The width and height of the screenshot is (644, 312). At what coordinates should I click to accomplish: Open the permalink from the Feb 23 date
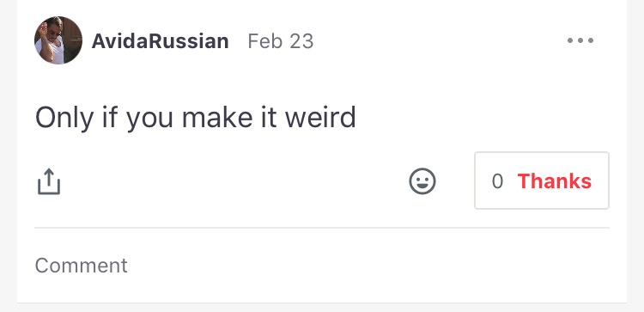[281, 41]
